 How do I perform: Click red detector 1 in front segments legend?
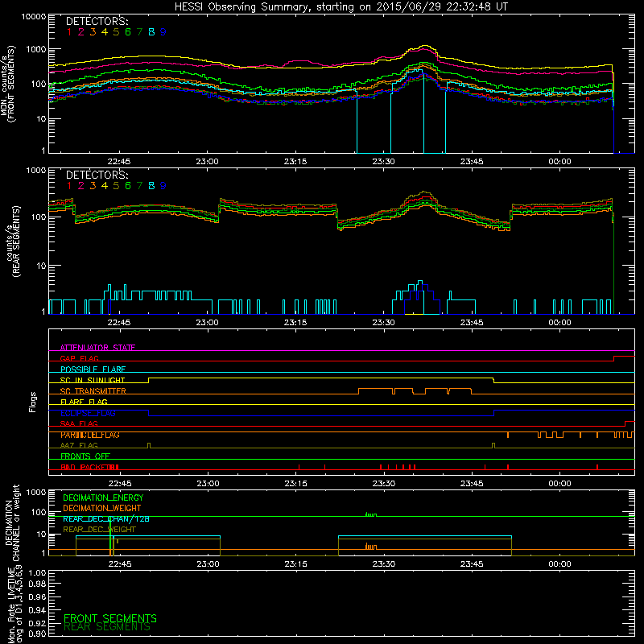coord(69,32)
